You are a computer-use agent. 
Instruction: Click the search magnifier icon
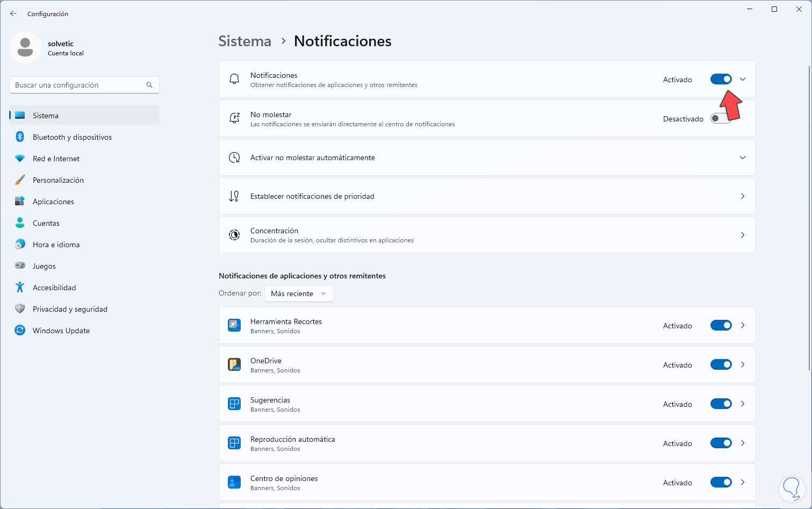(149, 85)
